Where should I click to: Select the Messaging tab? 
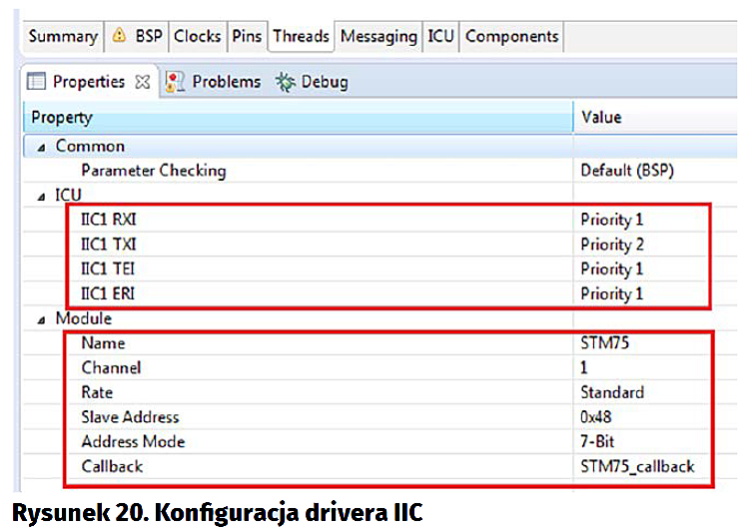coord(378,37)
